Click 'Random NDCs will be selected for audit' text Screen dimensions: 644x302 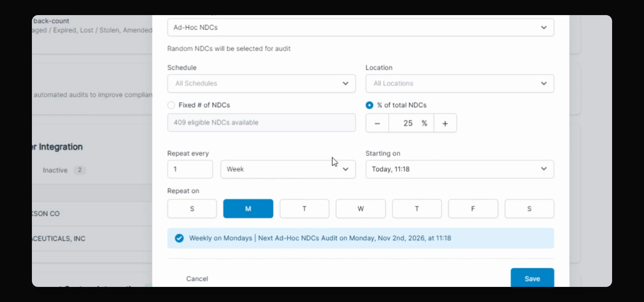coord(229,49)
